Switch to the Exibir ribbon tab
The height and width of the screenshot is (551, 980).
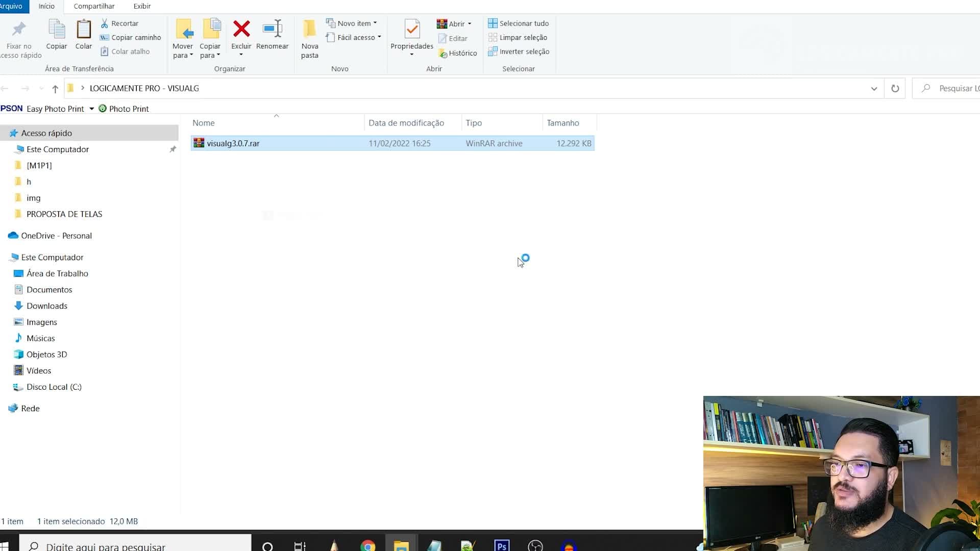click(142, 6)
